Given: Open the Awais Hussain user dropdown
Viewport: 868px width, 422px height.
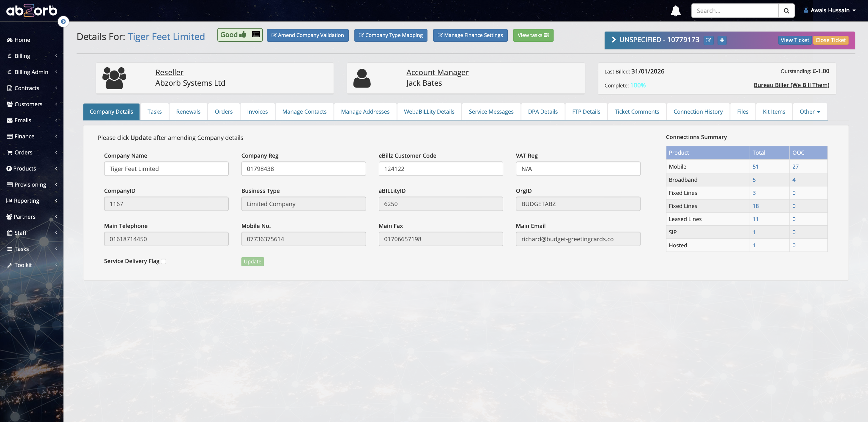Looking at the screenshot, I should (830, 10).
